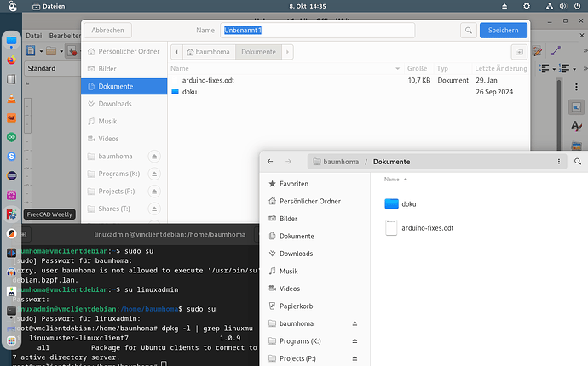Open Writer sidebar Properties deck
Image resolution: width=588 pixels, height=366 pixels.
tap(576, 107)
